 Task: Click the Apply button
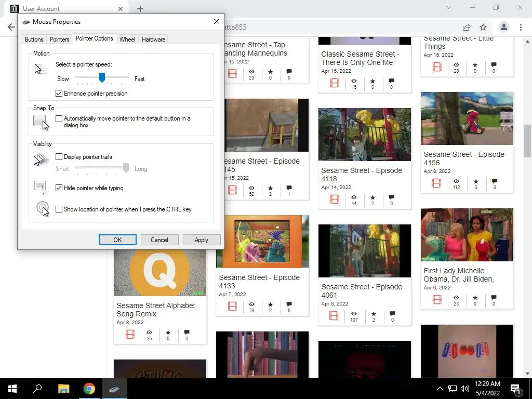point(201,240)
